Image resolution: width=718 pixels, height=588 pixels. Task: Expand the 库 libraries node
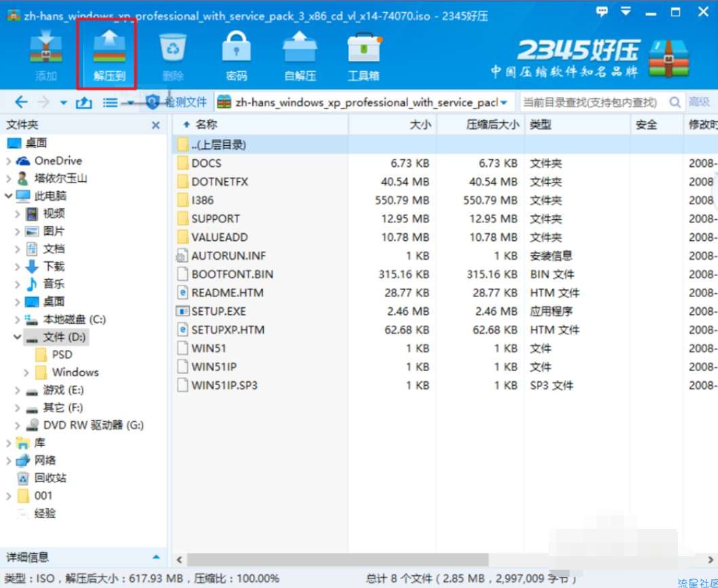[x=8, y=443]
